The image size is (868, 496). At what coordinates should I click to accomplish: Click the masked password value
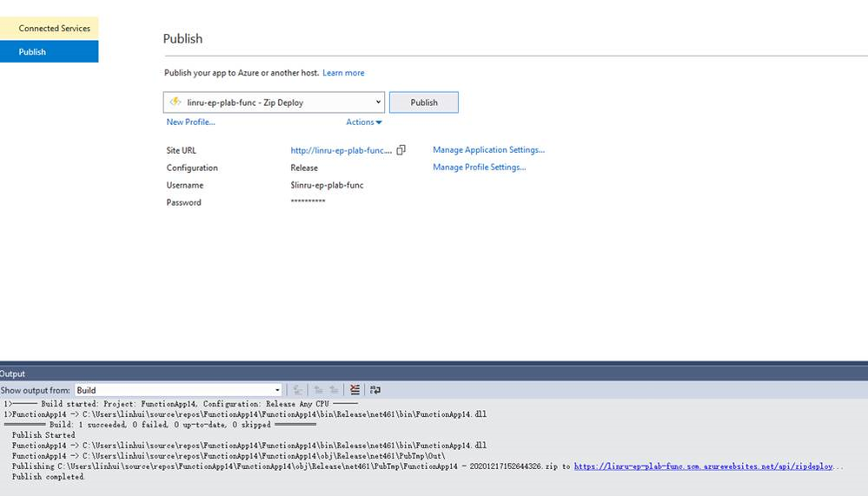(x=308, y=202)
